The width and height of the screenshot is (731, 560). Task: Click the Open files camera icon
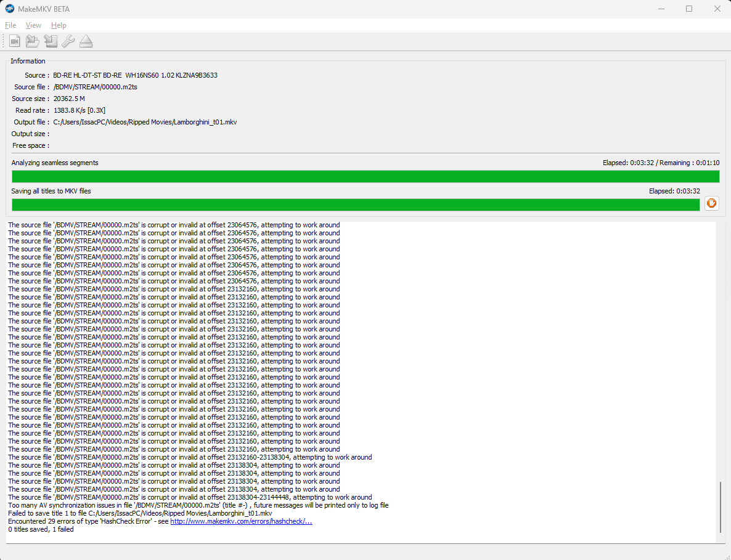(x=14, y=41)
